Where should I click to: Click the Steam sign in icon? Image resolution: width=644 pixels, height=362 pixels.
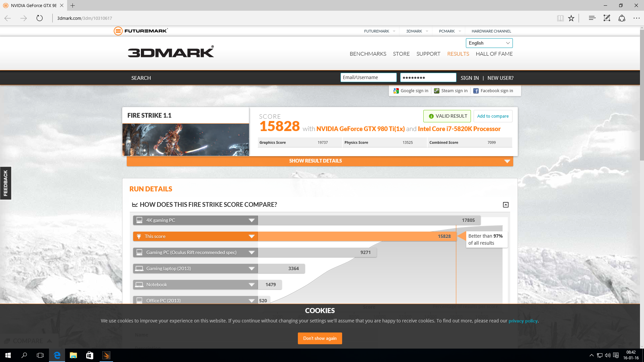click(437, 91)
